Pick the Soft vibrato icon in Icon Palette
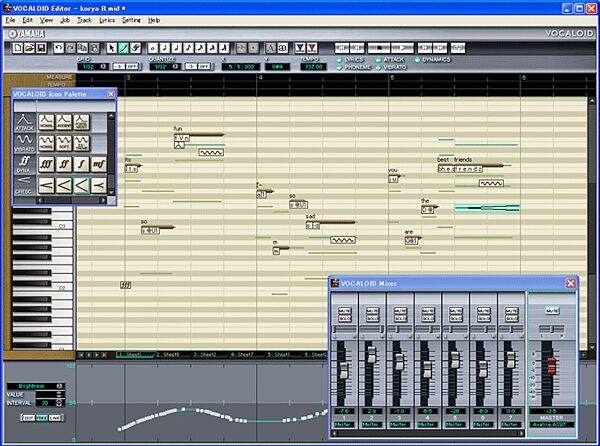Screen dimensions: 600x446 click(x=64, y=143)
